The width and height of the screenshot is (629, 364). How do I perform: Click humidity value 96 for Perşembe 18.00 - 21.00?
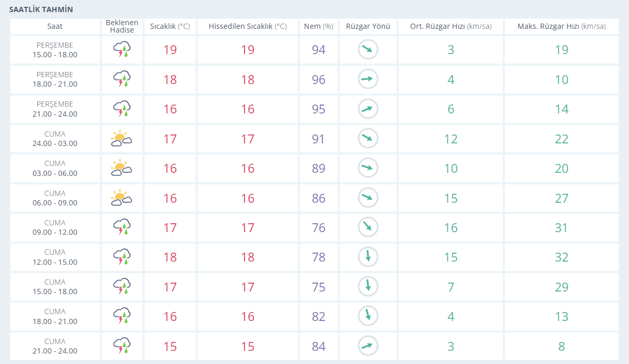point(319,79)
